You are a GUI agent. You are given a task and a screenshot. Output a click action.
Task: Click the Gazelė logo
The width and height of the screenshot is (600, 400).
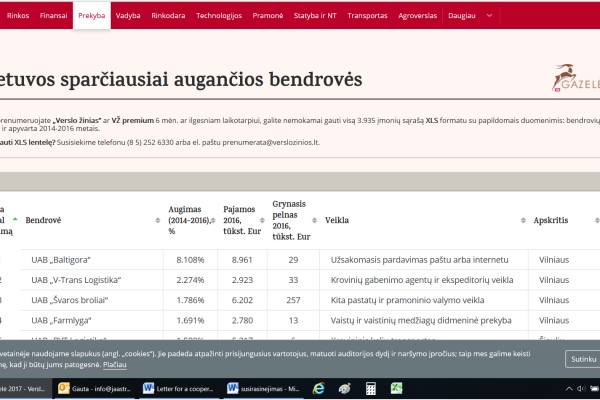point(576,78)
